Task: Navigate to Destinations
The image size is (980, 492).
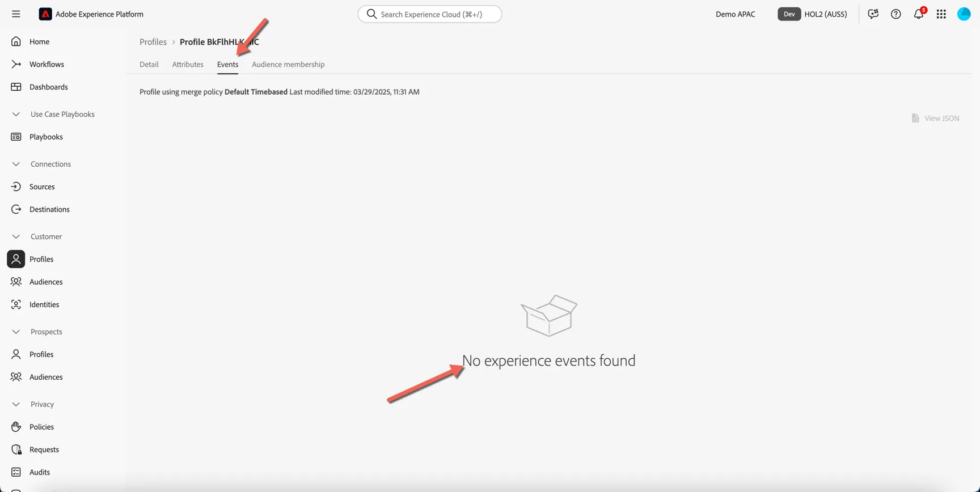Action: (49, 209)
